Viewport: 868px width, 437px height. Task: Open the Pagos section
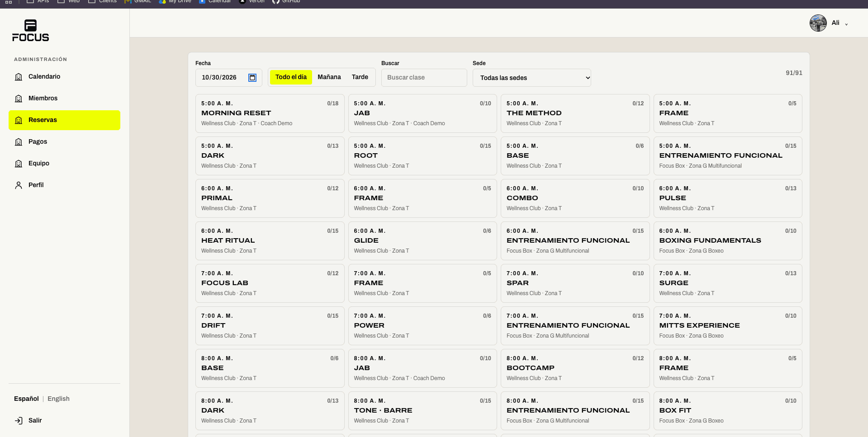[x=64, y=142]
